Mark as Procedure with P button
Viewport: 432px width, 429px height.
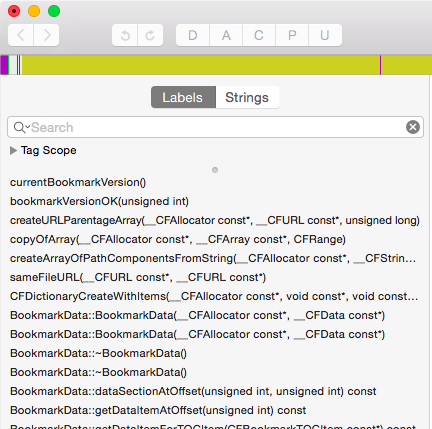(292, 35)
